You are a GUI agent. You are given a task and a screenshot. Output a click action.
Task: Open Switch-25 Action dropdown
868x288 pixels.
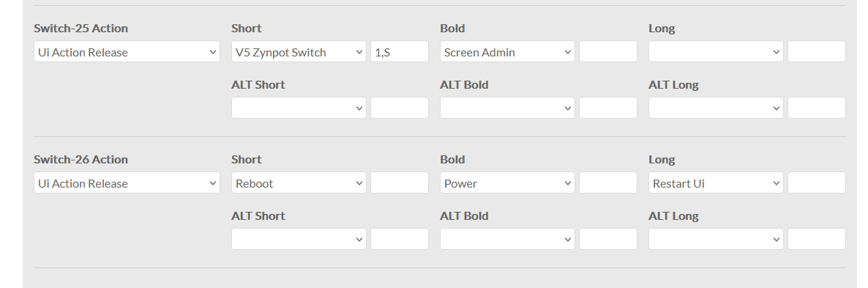[127, 52]
